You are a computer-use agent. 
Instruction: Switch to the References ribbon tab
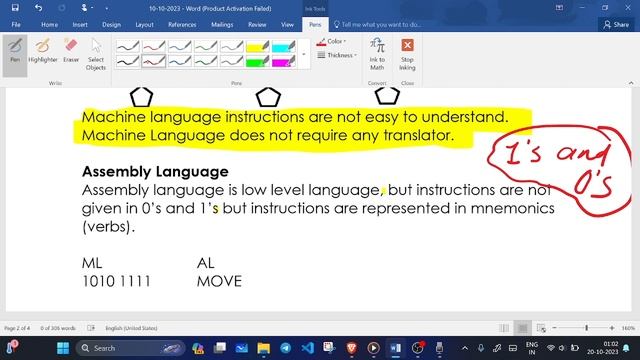click(182, 24)
